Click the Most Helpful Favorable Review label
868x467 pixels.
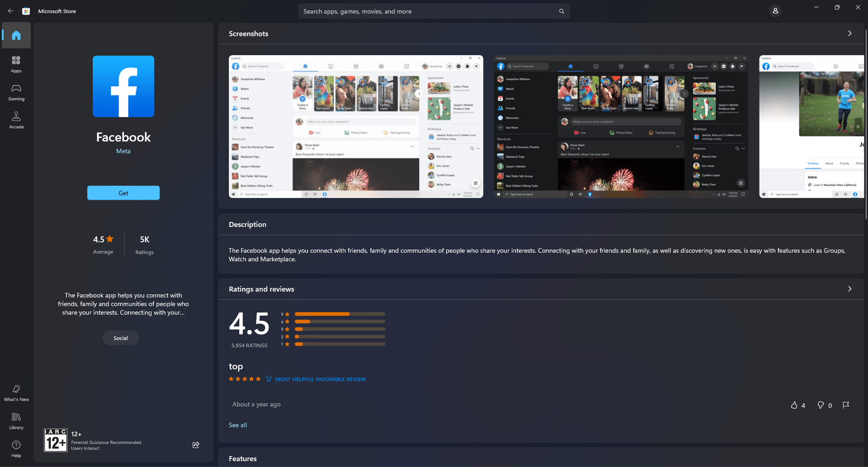pos(321,379)
